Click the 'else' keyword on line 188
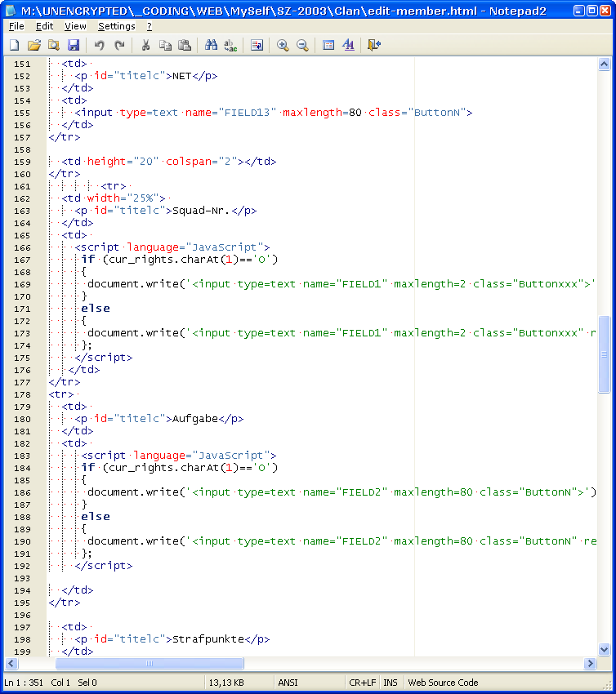This screenshot has width=616, height=694. pyautogui.click(x=96, y=517)
